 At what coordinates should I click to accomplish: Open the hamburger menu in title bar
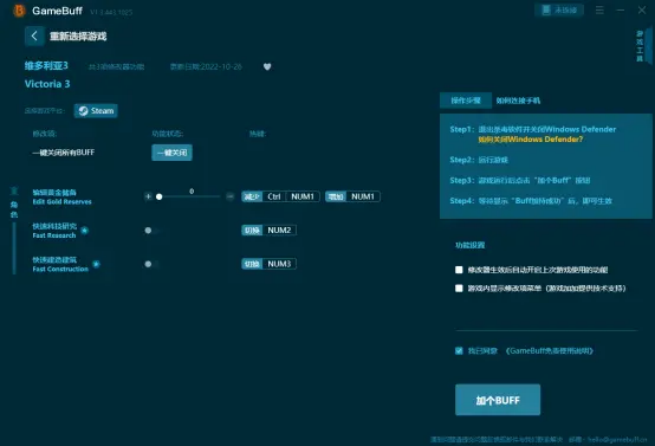tap(599, 10)
